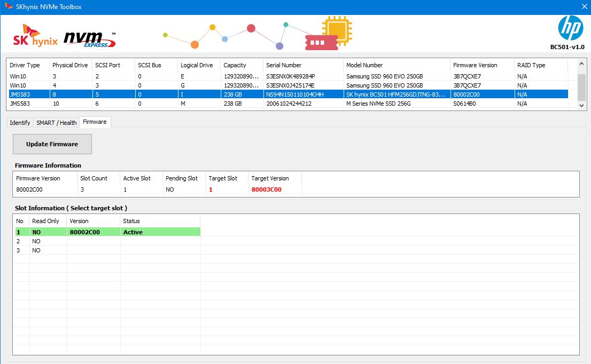Select the Firmware tab

click(x=95, y=122)
